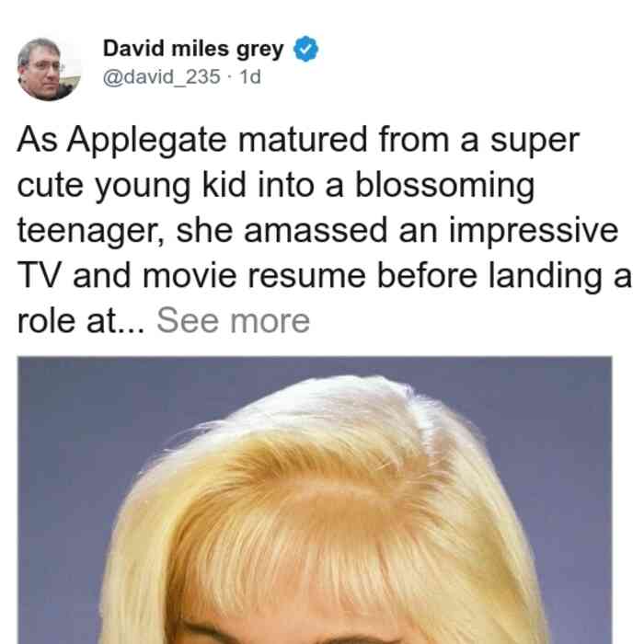644x644 pixels.
Task: Click the blue verified checkmark badge
Action: [305, 49]
